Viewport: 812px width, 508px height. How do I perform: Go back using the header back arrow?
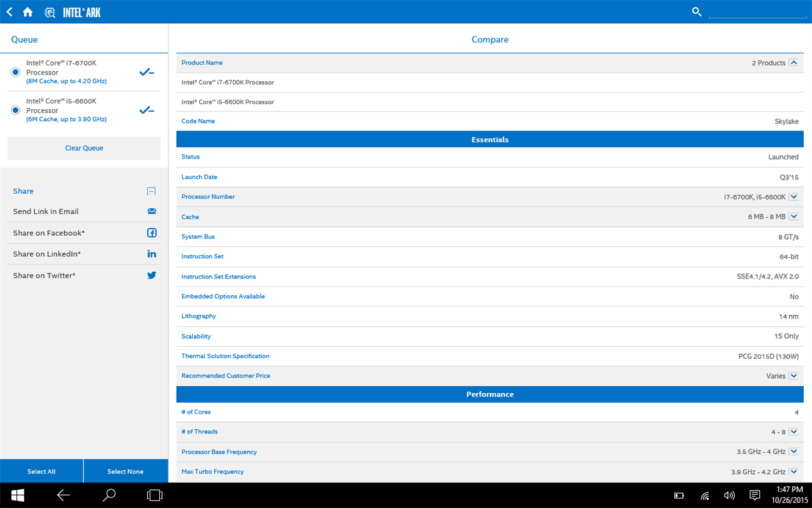tap(9, 12)
